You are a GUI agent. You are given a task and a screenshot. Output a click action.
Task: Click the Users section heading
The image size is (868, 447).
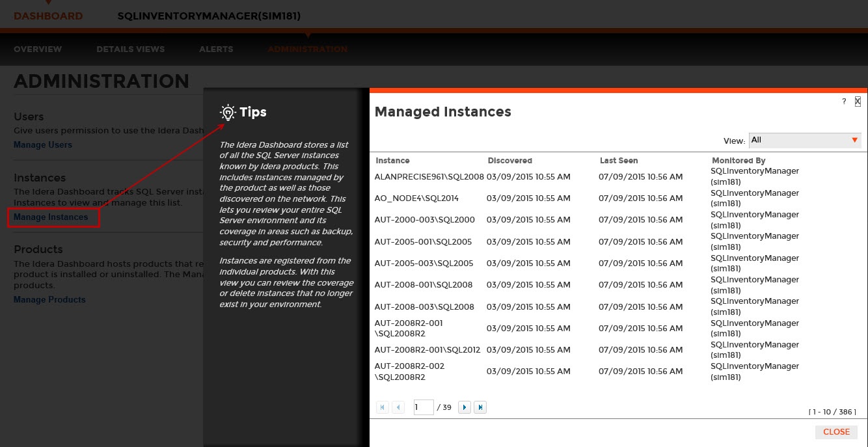[x=29, y=116]
